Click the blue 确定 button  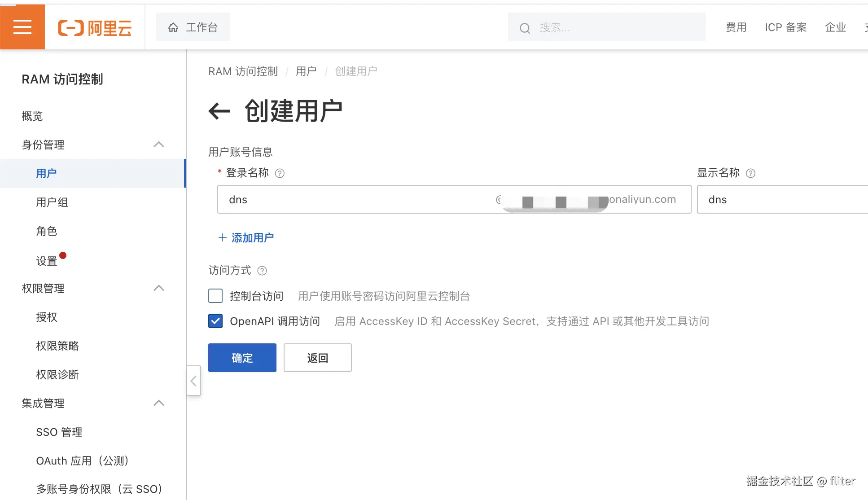242,358
